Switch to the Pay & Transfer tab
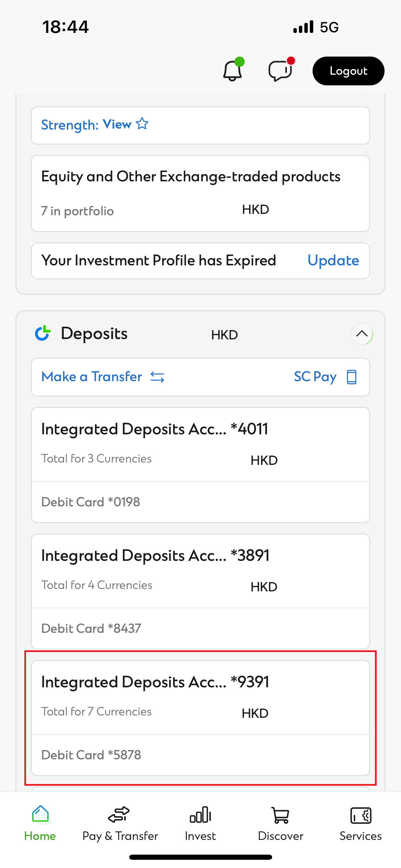This screenshot has width=401, height=868. tap(120, 823)
